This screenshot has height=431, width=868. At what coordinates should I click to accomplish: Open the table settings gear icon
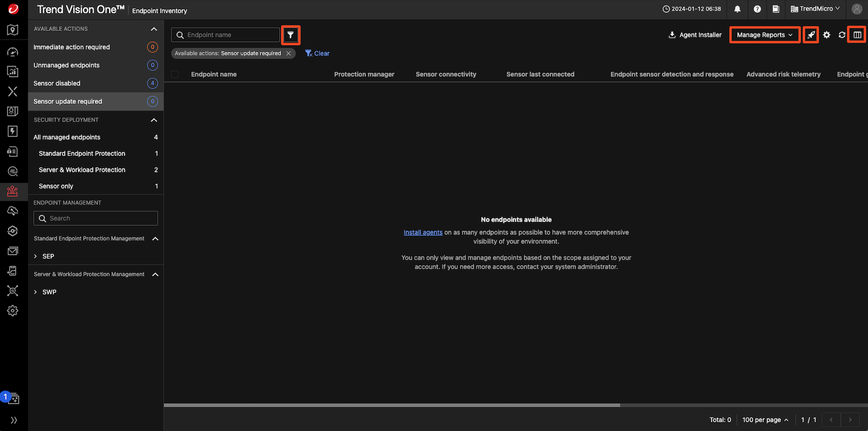(x=827, y=35)
